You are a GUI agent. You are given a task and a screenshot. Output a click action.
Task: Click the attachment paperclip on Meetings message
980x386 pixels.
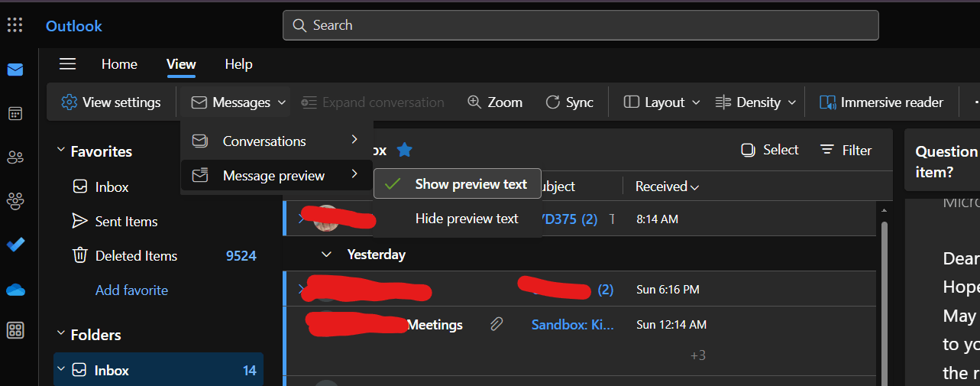(x=496, y=325)
